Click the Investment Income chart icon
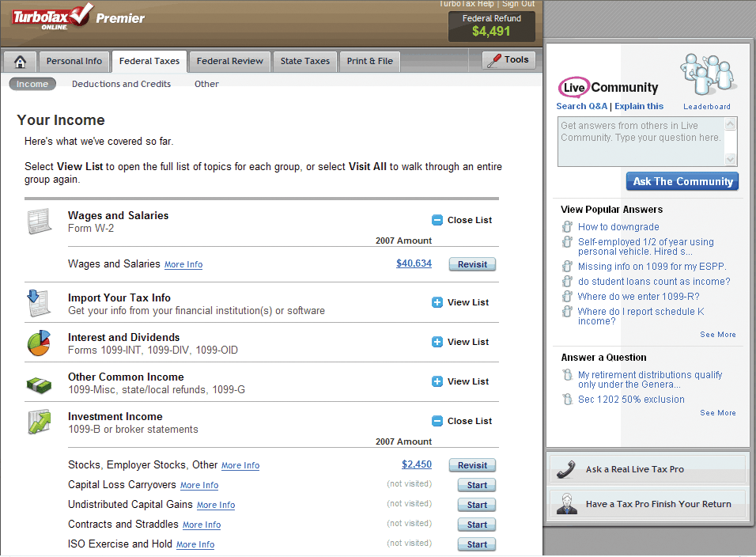The image size is (756, 557). pos(39,422)
